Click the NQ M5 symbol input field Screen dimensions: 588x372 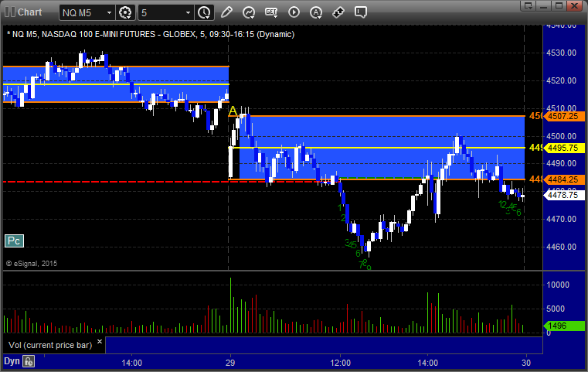87,13
